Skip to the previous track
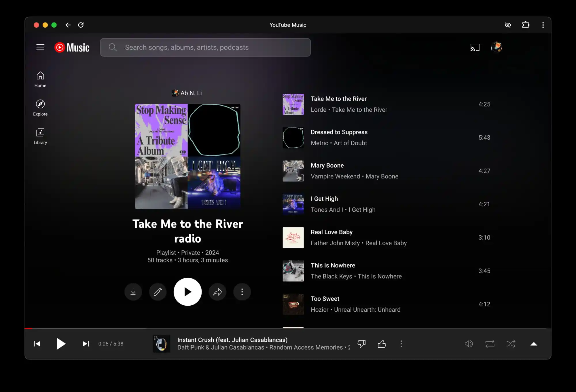This screenshot has height=392, width=576. (37, 344)
